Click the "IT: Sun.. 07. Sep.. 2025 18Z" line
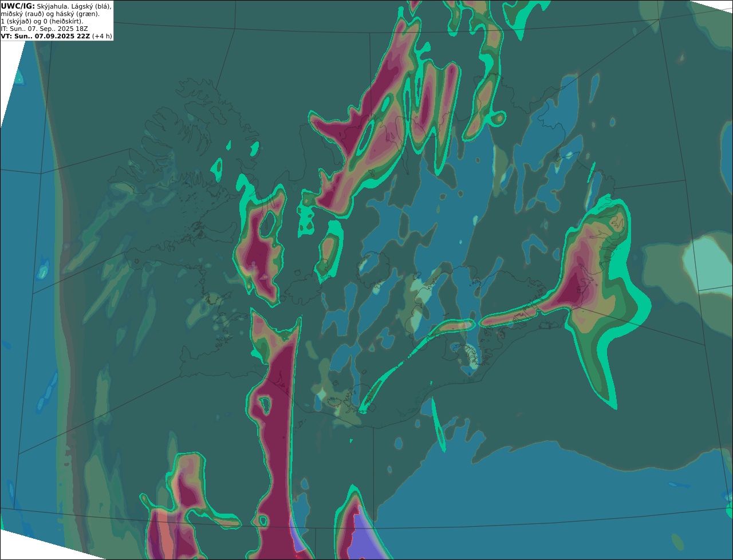Screen dimensions: 733x560 coord(45,29)
